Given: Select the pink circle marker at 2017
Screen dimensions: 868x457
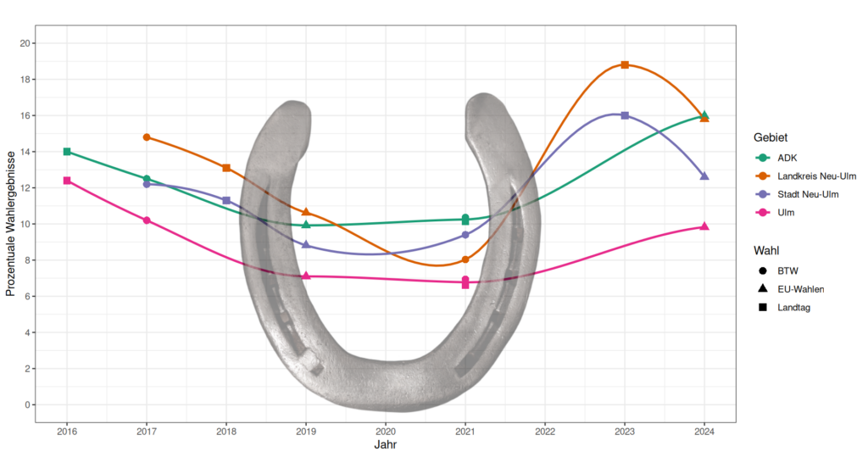Looking at the screenshot, I should coord(147,220).
